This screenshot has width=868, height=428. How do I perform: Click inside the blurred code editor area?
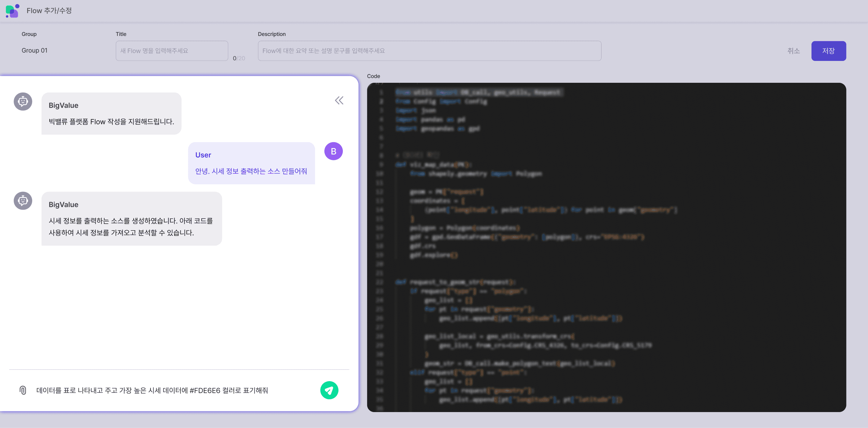606,247
